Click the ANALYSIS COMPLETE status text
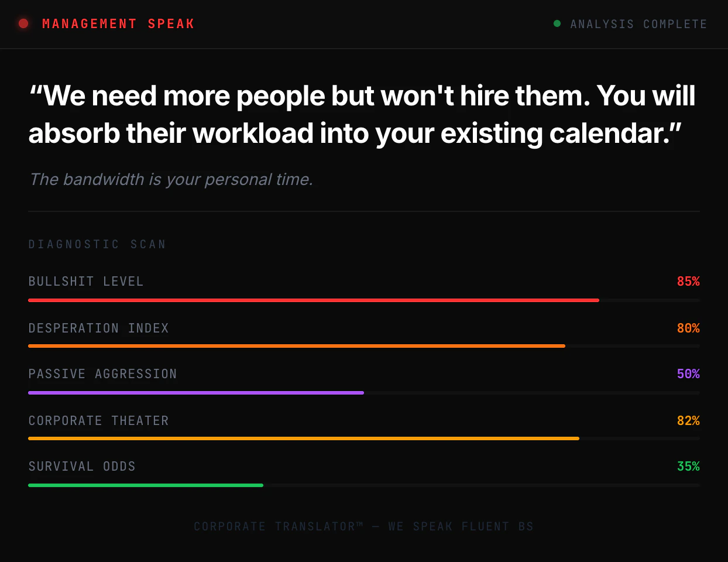Image resolution: width=728 pixels, height=562 pixels. point(638,24)
